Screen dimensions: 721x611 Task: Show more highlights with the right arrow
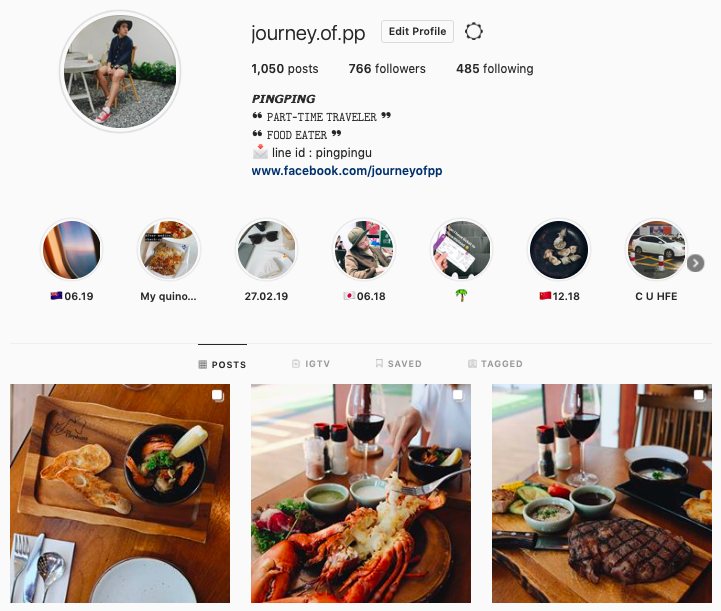696,263
